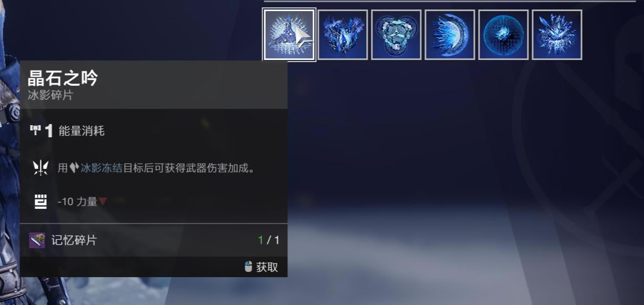This screenshot has width=644, height=305.
Task: Click the 能量消耗 label
Action: (81, 131)
